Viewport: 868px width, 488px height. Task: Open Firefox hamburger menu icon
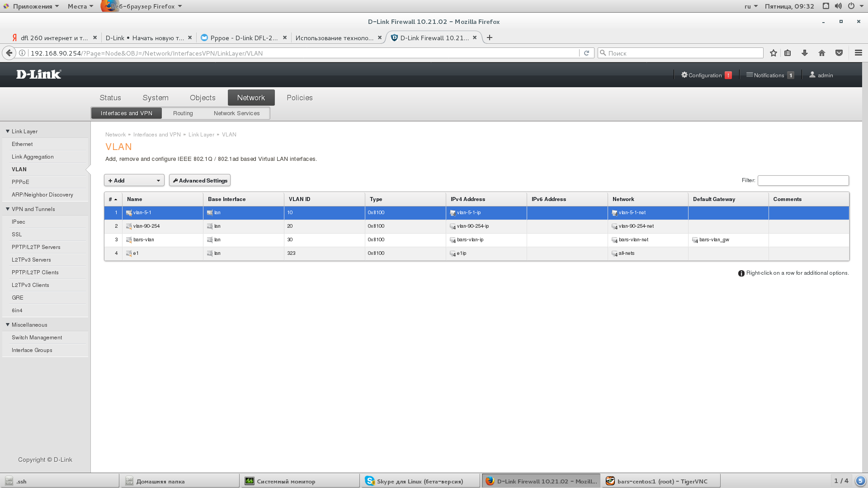[x=859, y=53]
